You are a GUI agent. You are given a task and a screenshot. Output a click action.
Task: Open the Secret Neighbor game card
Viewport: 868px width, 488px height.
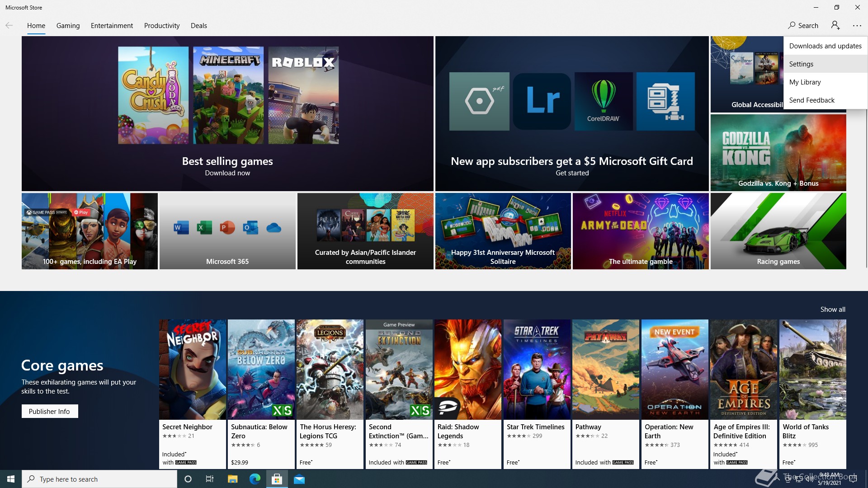pyautogui.click(x=192, y=394)
